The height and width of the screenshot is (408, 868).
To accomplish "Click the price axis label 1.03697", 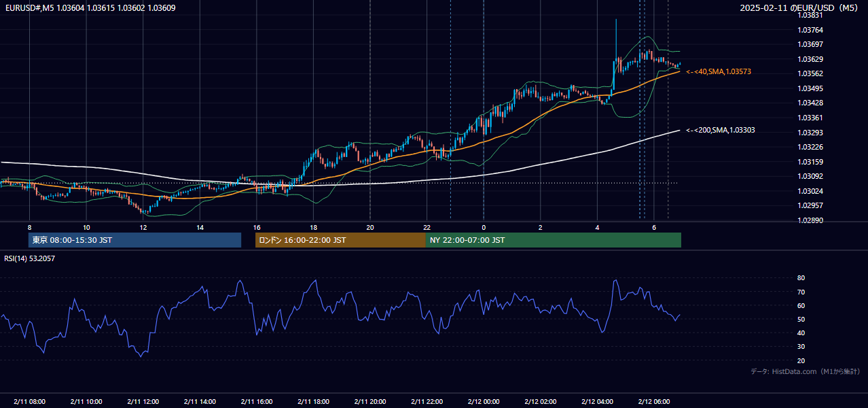I will 810,44.
